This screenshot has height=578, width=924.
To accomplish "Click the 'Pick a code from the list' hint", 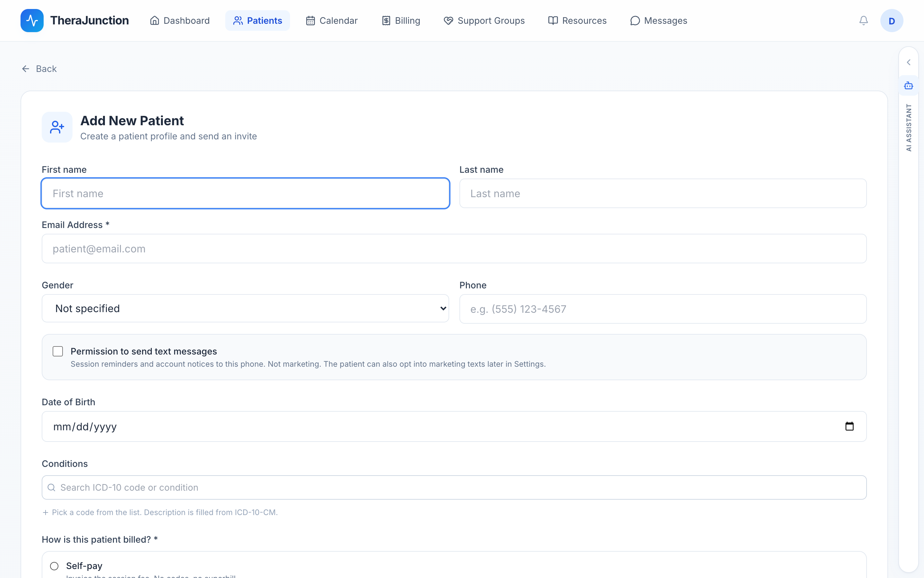I will pos(165,512).
